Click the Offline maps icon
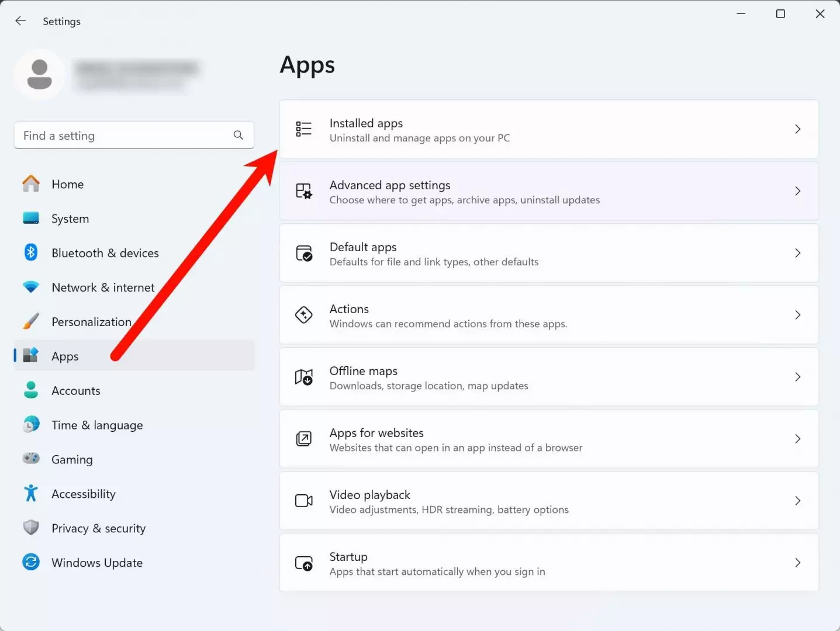Screen dimensions: 840x631 click(304, 377)
